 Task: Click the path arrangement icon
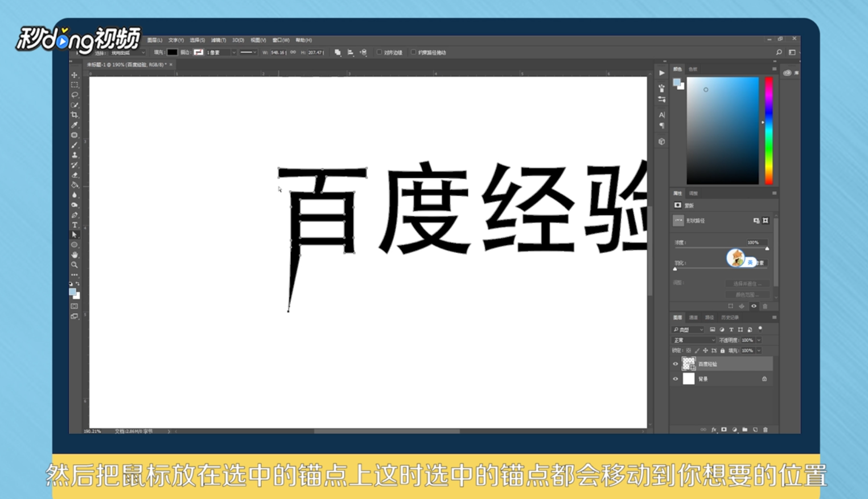(x=363, y=52)
